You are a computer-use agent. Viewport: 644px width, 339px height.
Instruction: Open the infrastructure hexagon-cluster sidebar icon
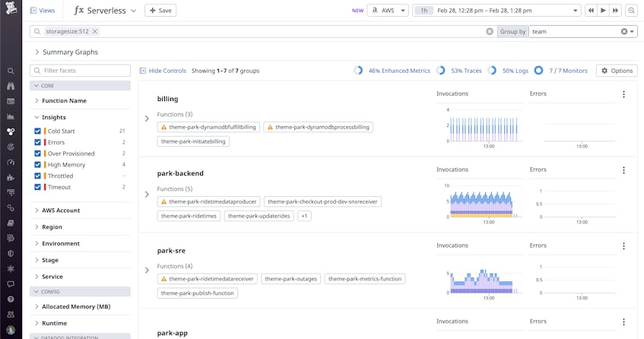(x=11, y=131)
